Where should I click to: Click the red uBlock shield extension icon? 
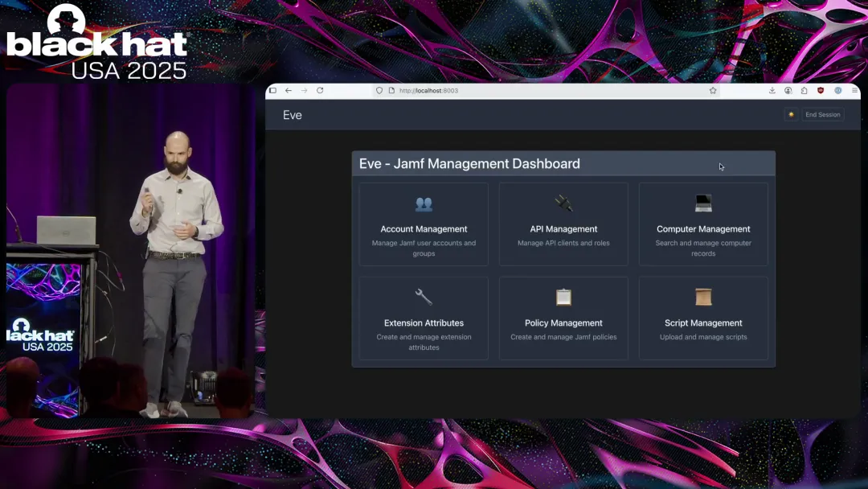(x=821, y=90)
